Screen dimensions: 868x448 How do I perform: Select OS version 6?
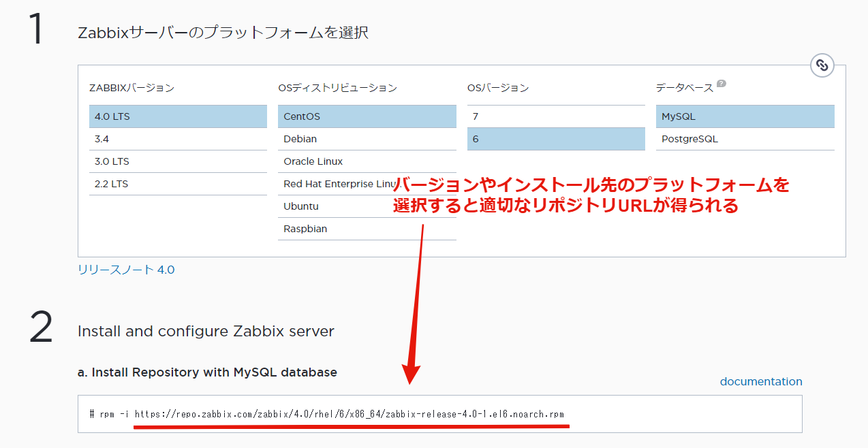pos(556,139)
